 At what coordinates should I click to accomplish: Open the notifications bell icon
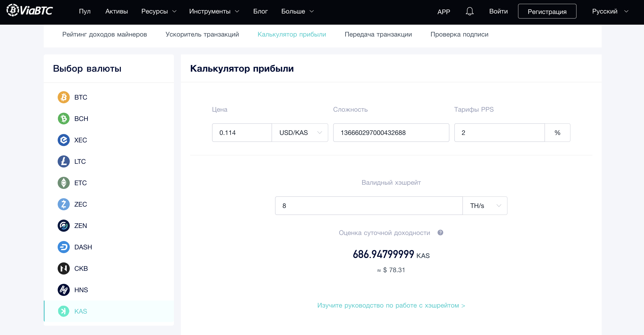click(x=469, y=11)
